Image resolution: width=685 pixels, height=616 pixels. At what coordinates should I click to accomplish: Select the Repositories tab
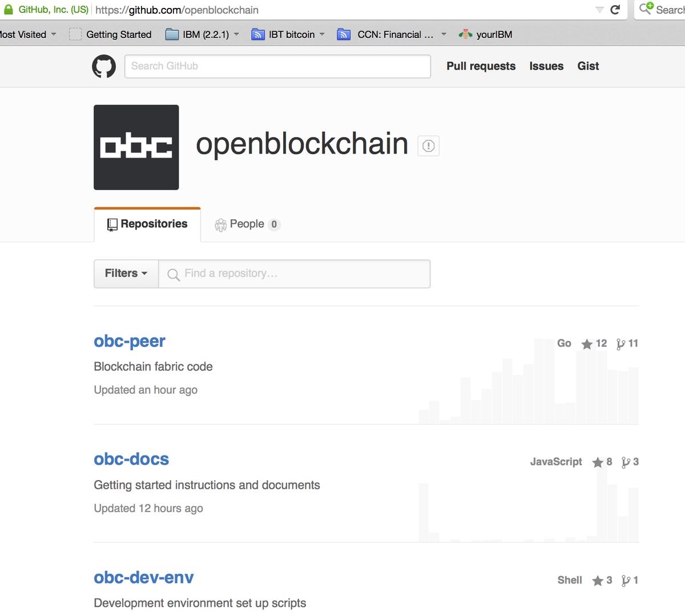pos(147,224)
